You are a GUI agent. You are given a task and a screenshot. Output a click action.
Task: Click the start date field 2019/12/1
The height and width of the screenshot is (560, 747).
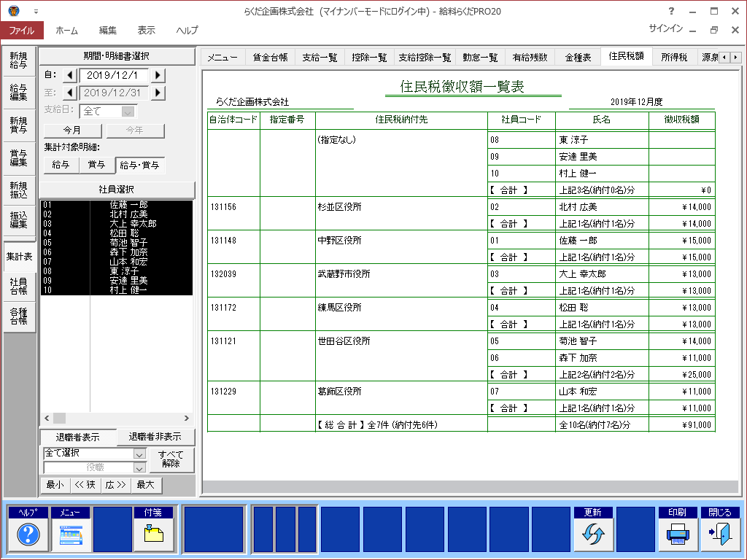[114, 75]
